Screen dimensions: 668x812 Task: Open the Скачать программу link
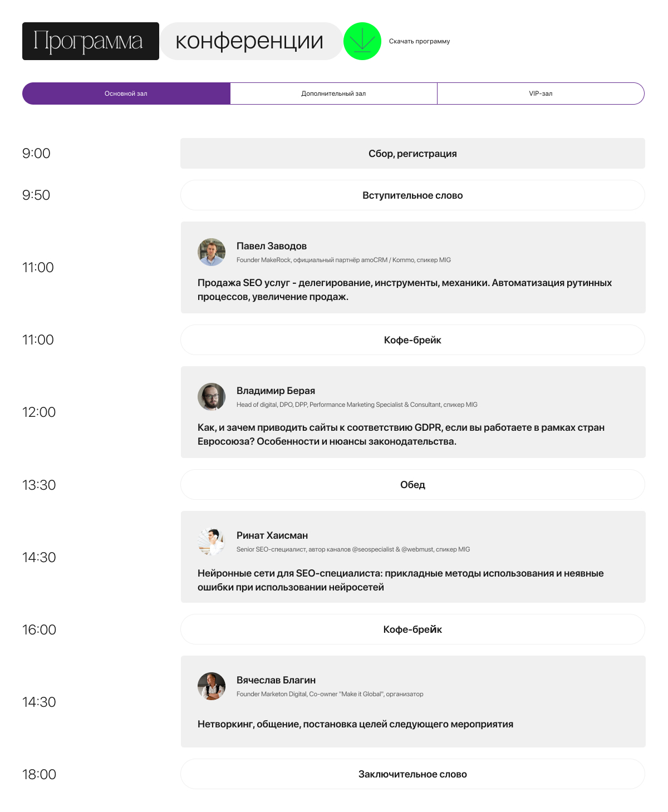click(419, 41)
